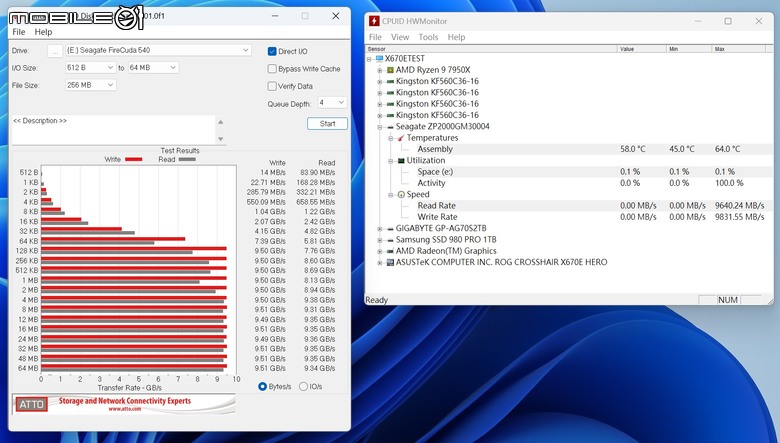780x443 pixels.
Task: Maximize the HWMonitor window
Action: coord(728,21)
